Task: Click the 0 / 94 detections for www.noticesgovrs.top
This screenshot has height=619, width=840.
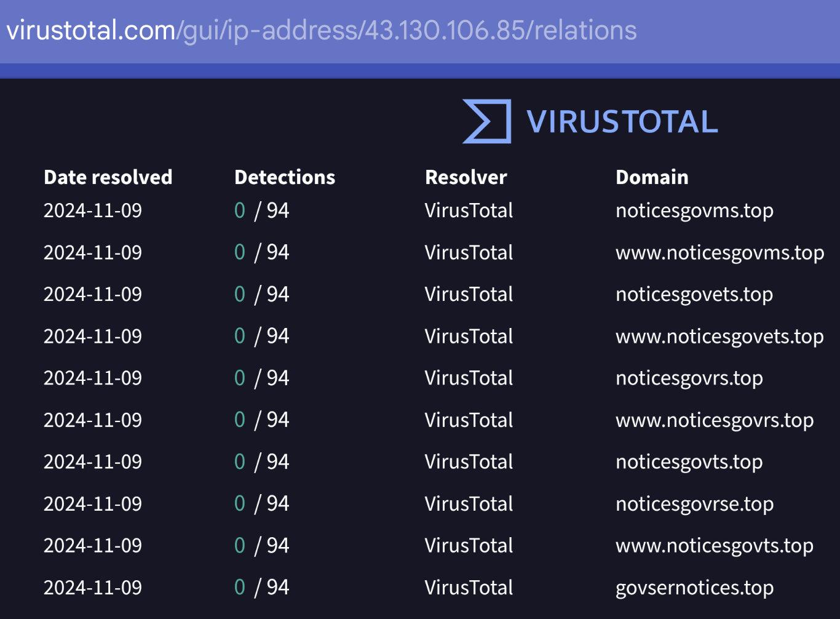Action: click(x=262, y=420)
